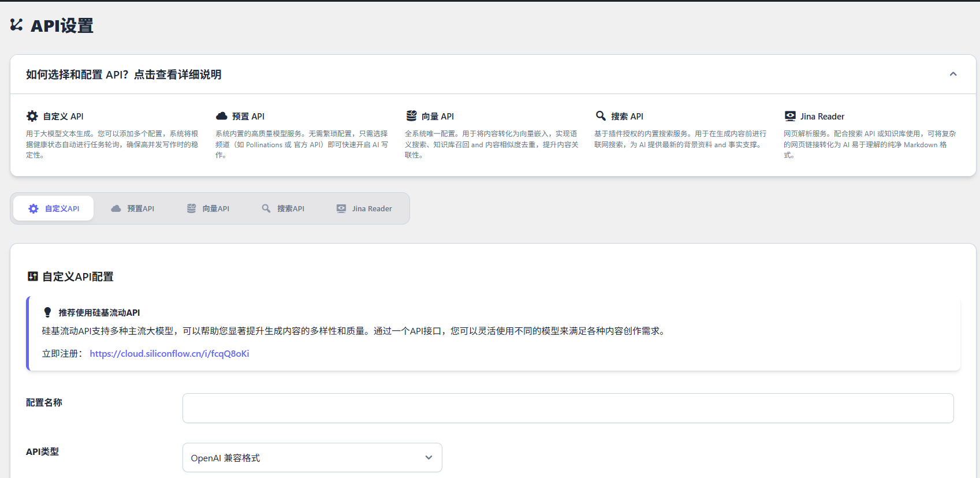Click the database icon in 向量API tab
Screen dimensions: 980x478
191,208
